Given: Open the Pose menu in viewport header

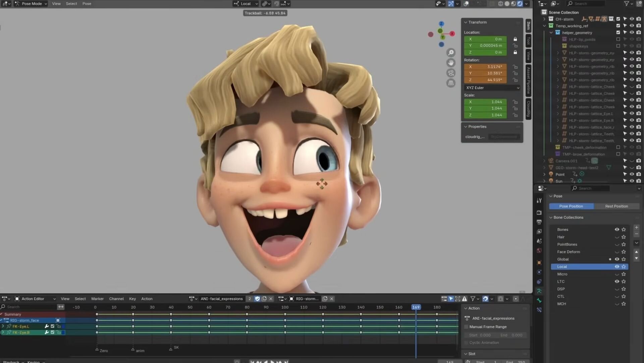Looking at the screenshot, I should point(87,4).
